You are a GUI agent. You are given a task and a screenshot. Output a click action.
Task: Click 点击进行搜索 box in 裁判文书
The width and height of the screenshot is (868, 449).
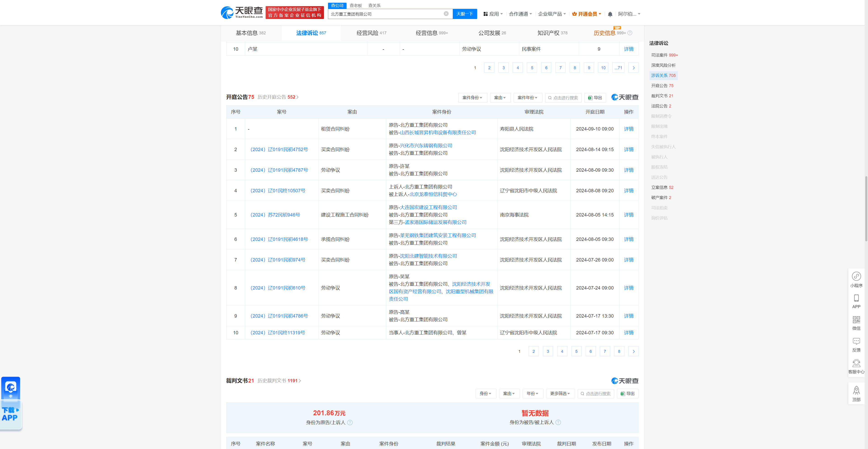tap(595, 393)
